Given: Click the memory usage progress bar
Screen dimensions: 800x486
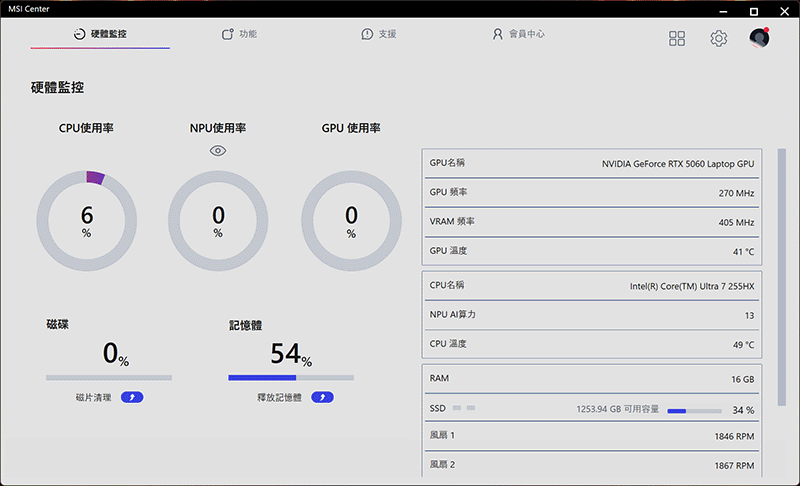Looking at the screenshot, I should (x=291, y=378).
